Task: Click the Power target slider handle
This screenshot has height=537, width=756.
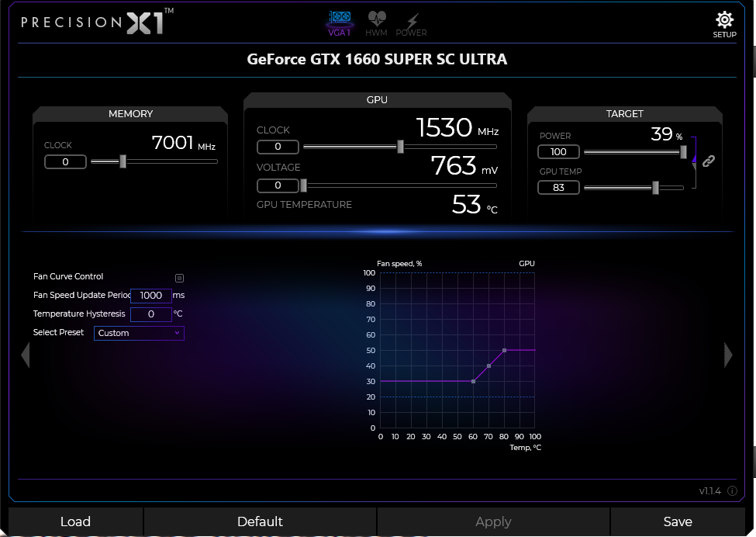Action: pos(683,152)
